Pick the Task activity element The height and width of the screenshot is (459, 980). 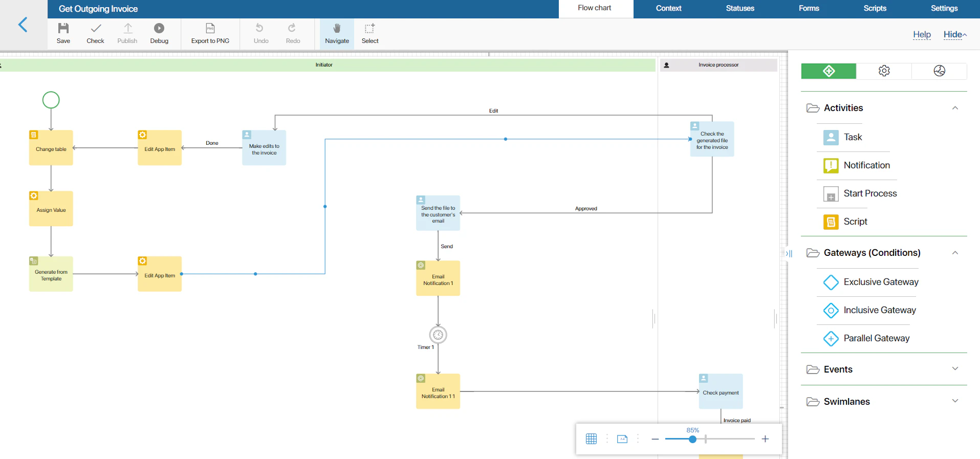(843, 137)
